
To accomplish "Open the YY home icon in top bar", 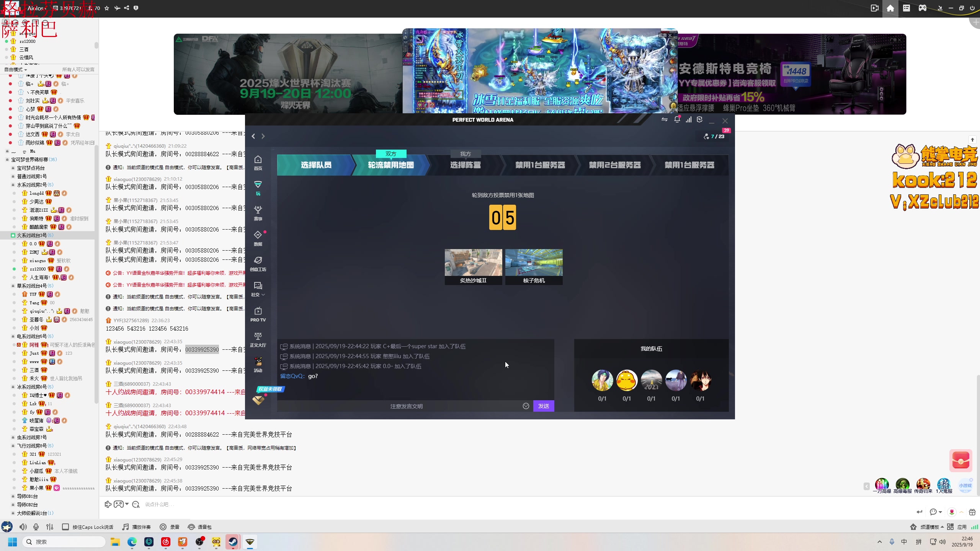I will pos(890,8).
